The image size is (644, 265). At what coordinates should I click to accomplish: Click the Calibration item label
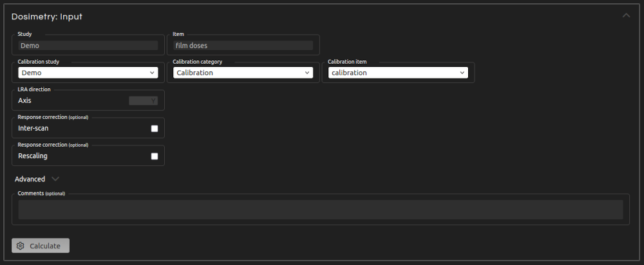pos(348,62)
